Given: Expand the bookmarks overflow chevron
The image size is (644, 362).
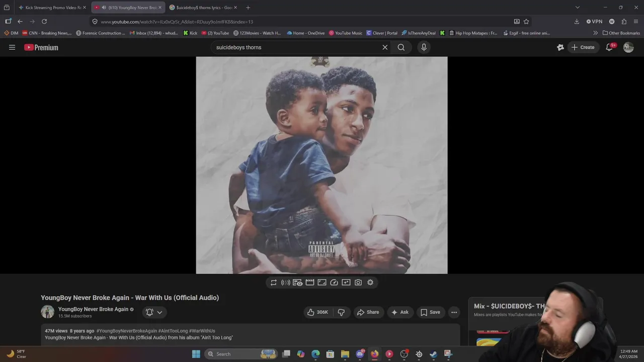Looking at the screenshot, I should click(595, 33).
